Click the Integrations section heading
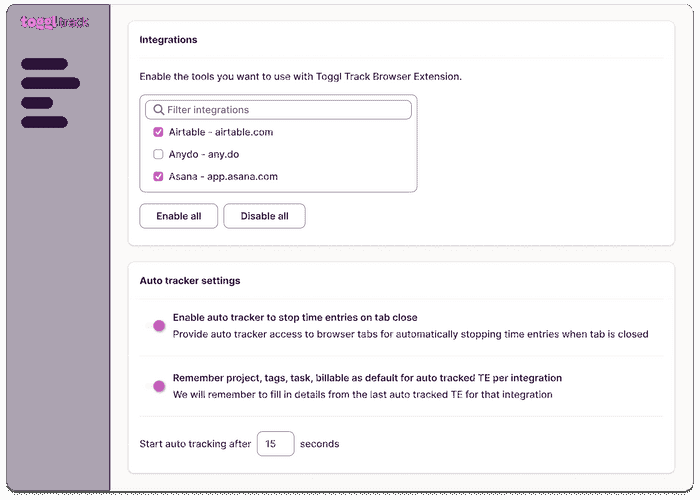 pyautogui.click(x=168, y=40)
